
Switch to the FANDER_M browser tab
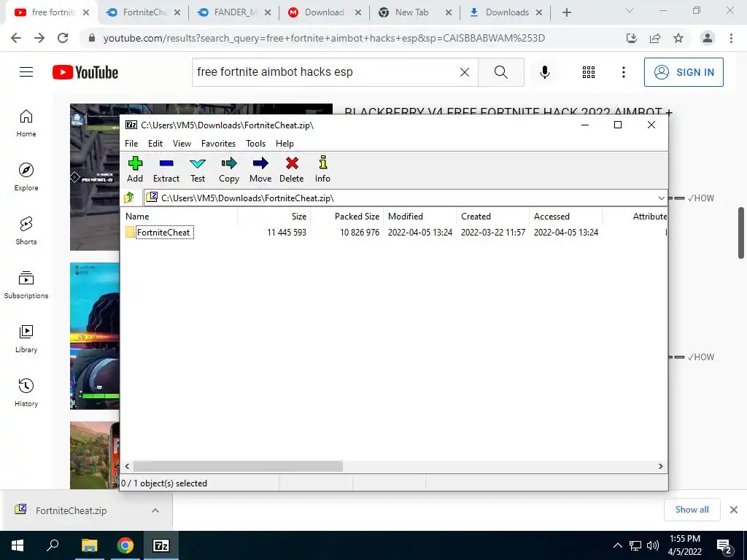(x=234, y=12)
